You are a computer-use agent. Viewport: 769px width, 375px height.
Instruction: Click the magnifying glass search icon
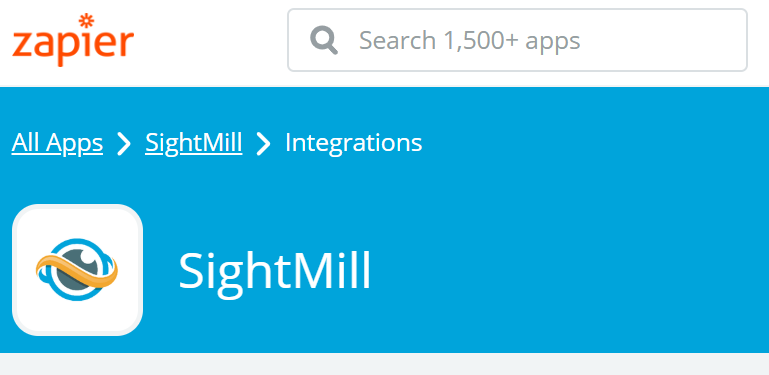(x=324, y=40)
